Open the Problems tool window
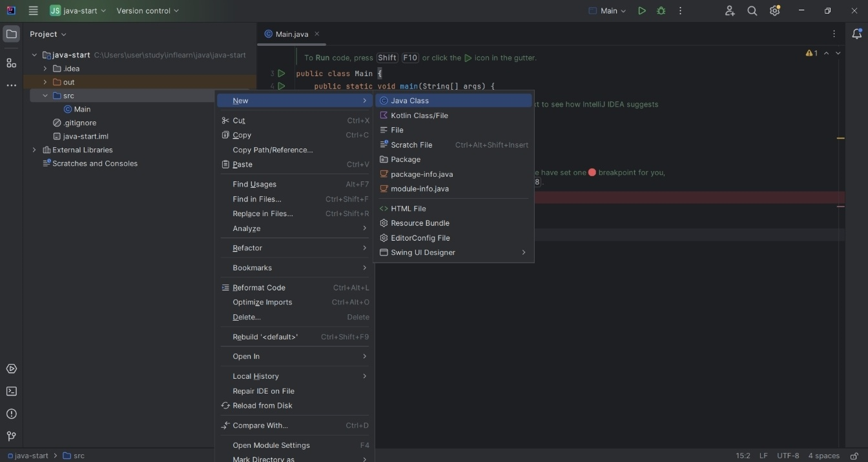This screenshot has width=868, height=462. (11, 414)
